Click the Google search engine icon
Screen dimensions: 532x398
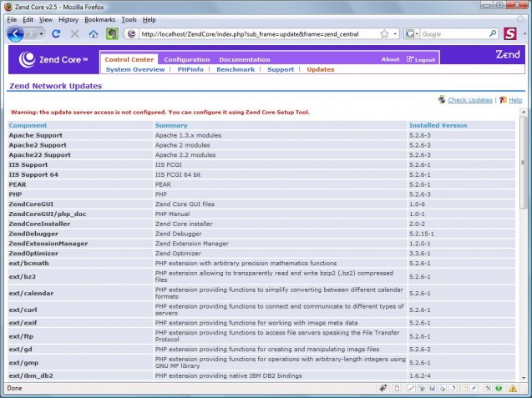coord(410,33)
